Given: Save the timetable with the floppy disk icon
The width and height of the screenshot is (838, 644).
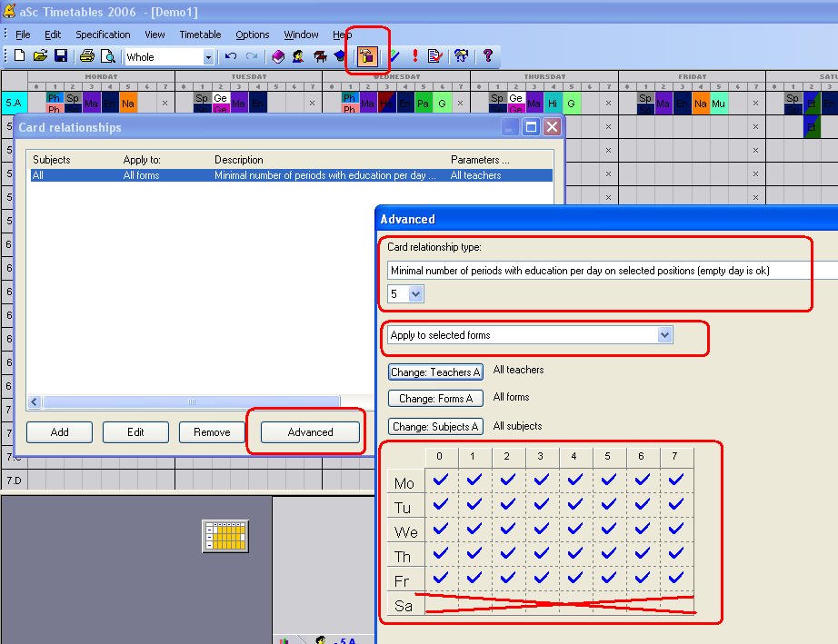Looking at the screenshot, I should (60, 56).
